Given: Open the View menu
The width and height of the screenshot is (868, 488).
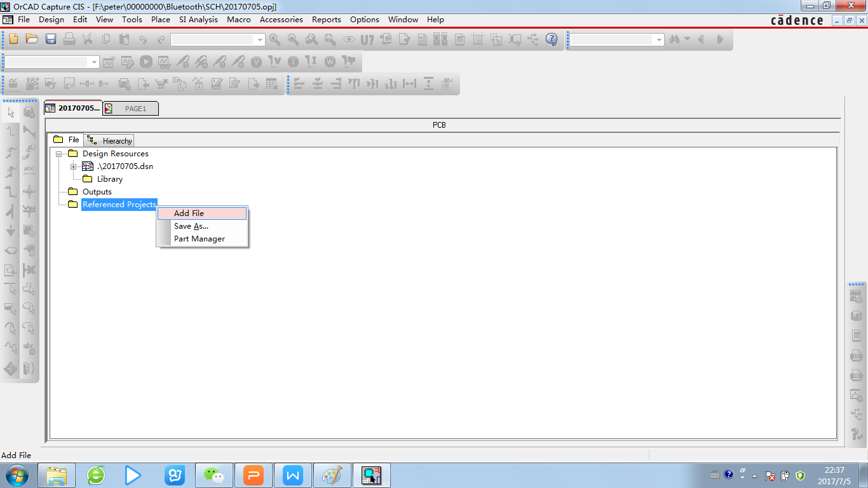Looking at the screenshot, I should 104,20.
